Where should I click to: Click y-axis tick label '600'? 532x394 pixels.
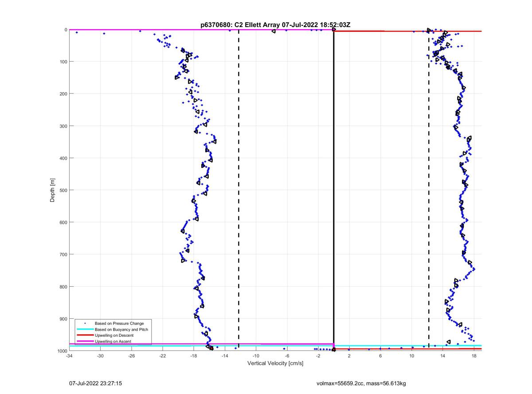tap(63, 222)
